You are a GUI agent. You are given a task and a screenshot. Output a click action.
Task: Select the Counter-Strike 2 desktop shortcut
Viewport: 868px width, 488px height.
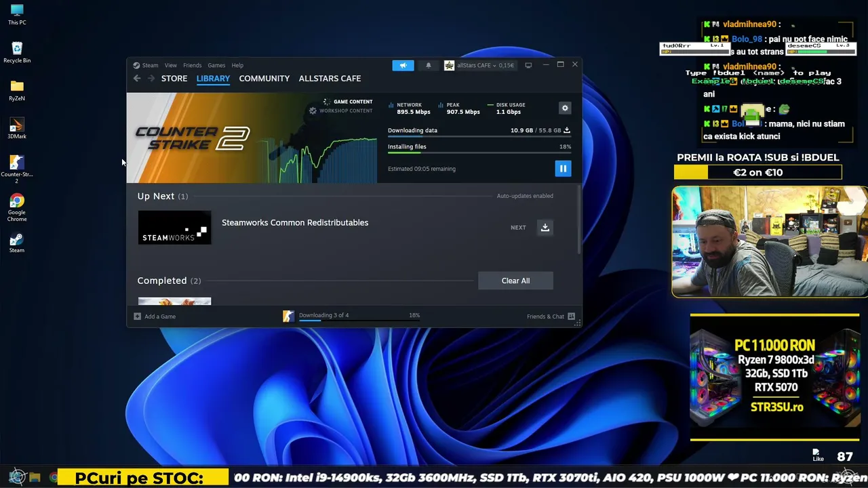[x=17, y=169]
